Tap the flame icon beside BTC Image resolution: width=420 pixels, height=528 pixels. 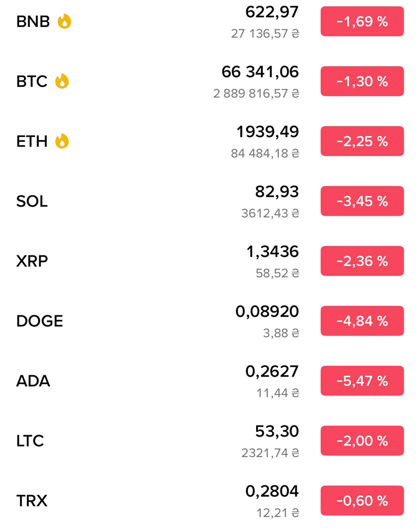click(x=62, y=81)
